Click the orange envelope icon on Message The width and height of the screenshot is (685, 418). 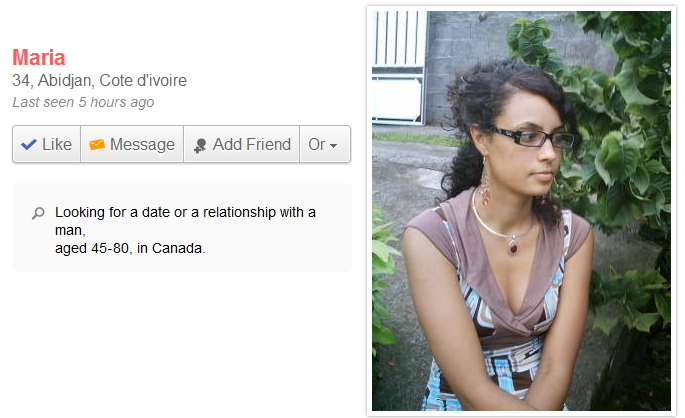click(97, 145)
